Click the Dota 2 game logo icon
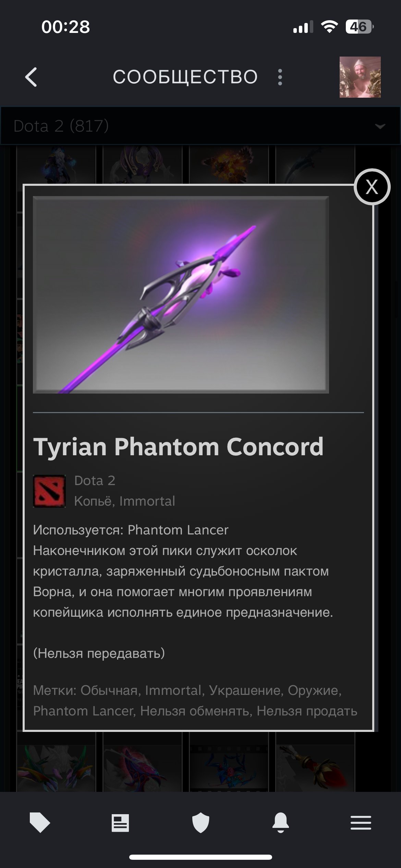The image size is (401, 868). (49, 491)
